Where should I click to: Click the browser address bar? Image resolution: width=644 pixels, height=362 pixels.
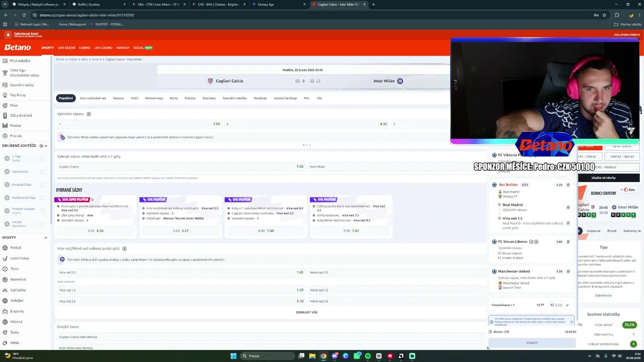tap(312, 15)
